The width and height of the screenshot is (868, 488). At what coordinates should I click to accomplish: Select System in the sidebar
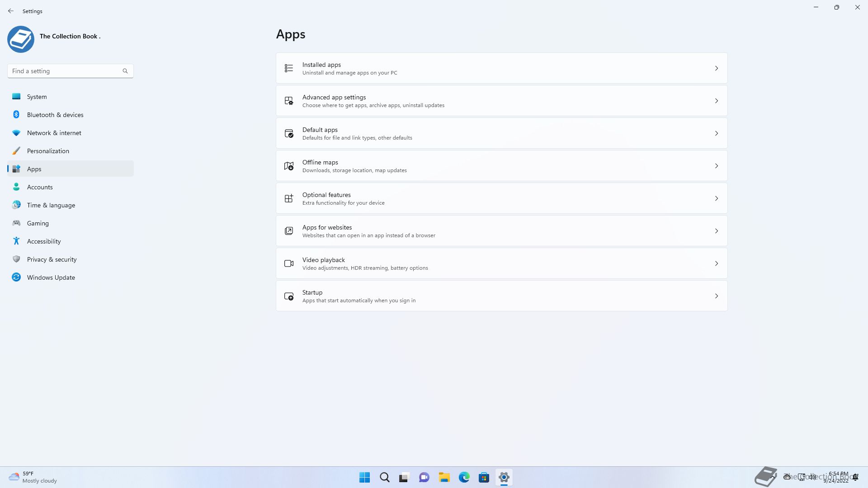coord(37,97)
